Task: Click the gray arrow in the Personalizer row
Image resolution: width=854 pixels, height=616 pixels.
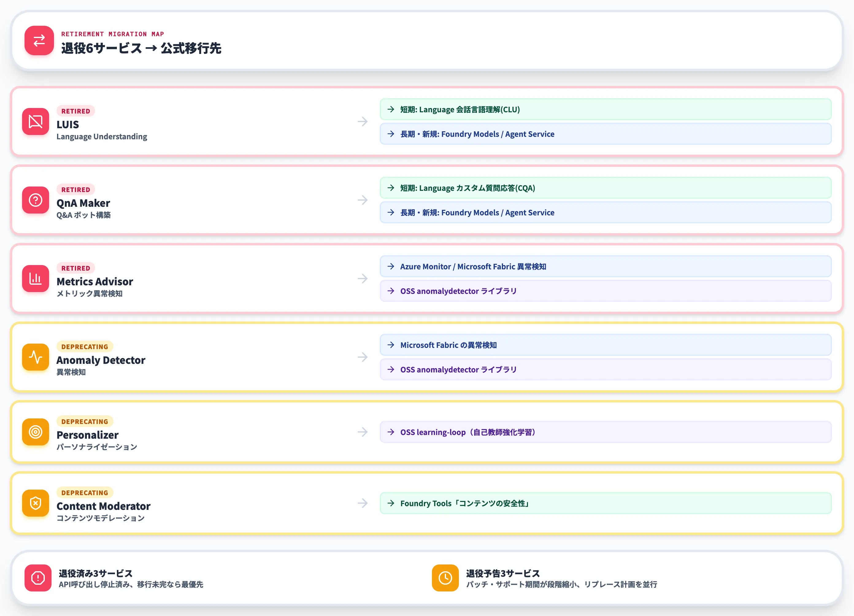Action: [363, 432]
